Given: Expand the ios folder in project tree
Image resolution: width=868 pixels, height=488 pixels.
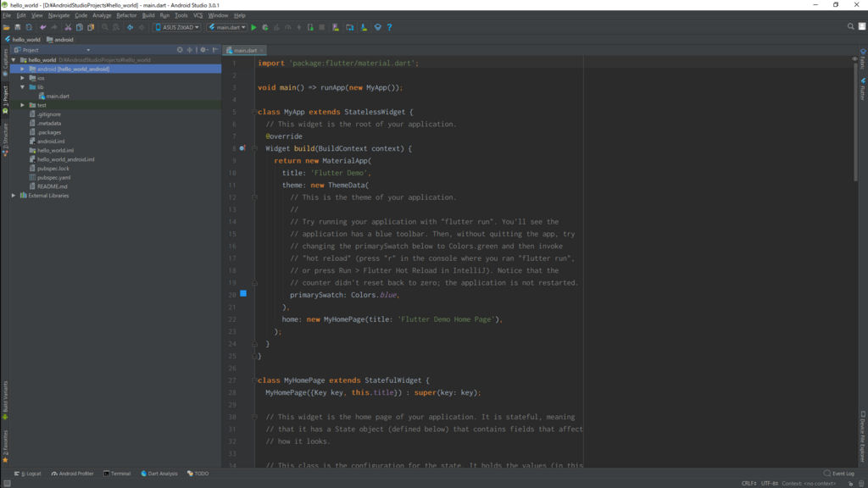Looking at the screenshot, I should [x=23, y=78].
